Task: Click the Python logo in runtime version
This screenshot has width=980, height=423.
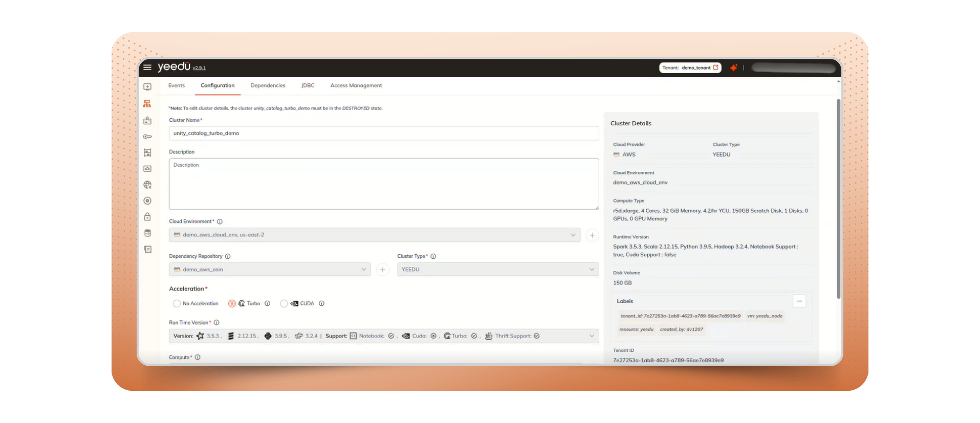Action: (x=268, y=336)
